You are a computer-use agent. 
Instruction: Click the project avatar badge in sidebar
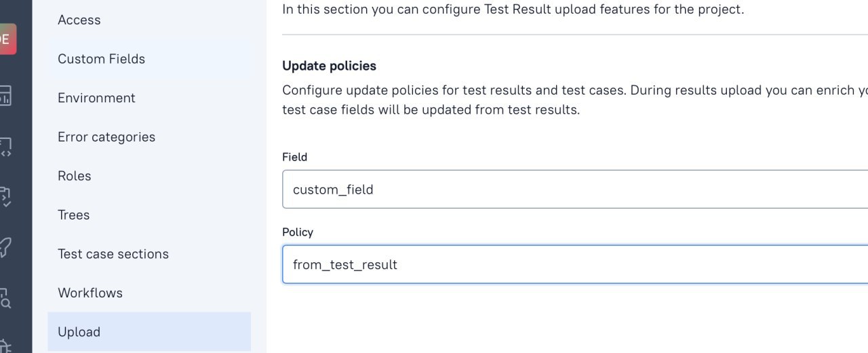point(6,39)
